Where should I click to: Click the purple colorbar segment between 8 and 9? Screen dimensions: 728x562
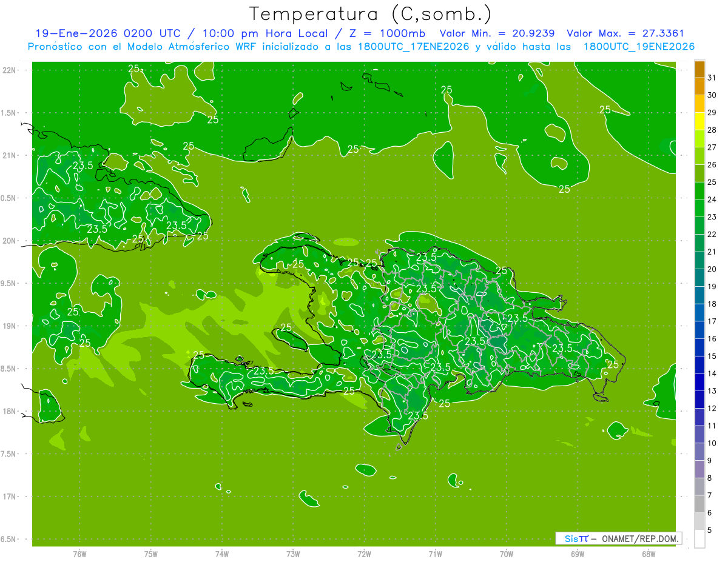pyautogui.click(x=699, y=469)
